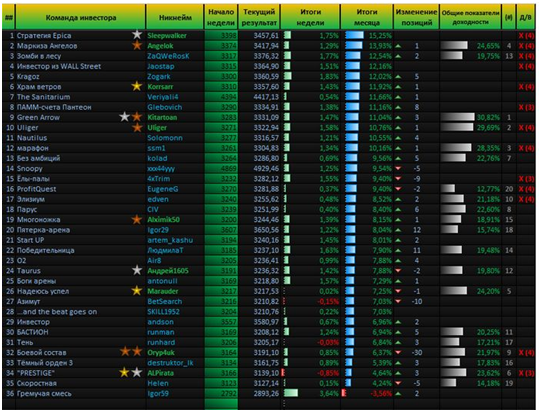
Task: Click the gray profitability bar for Green Arrow
Action: coord(458,117)
